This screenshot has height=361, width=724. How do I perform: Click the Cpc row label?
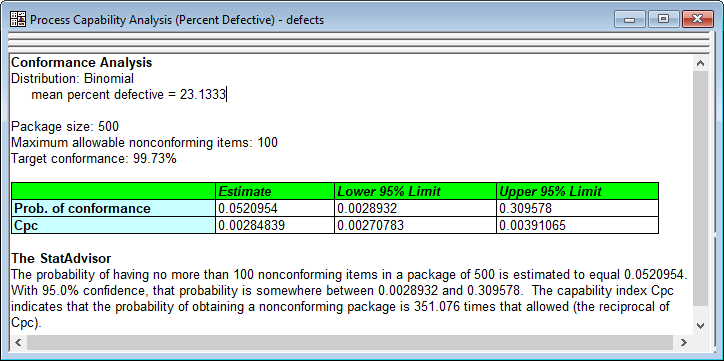[x=113, y=225]
